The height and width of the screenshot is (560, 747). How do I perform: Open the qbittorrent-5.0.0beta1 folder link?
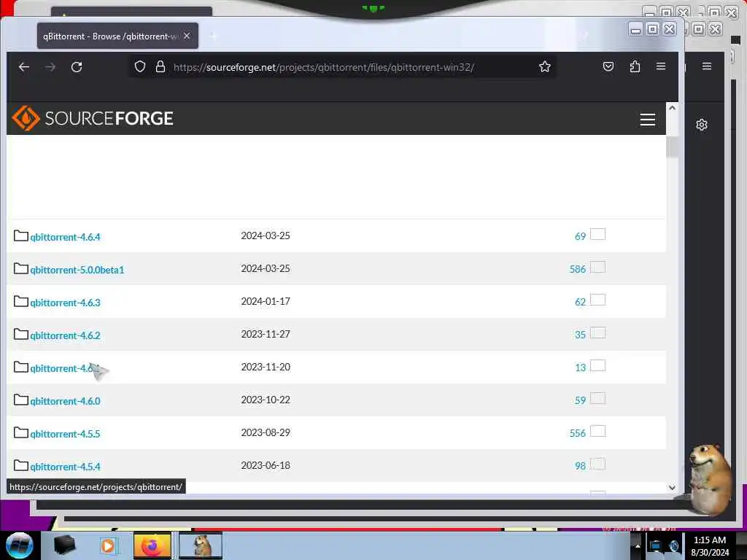click(77, 270)
